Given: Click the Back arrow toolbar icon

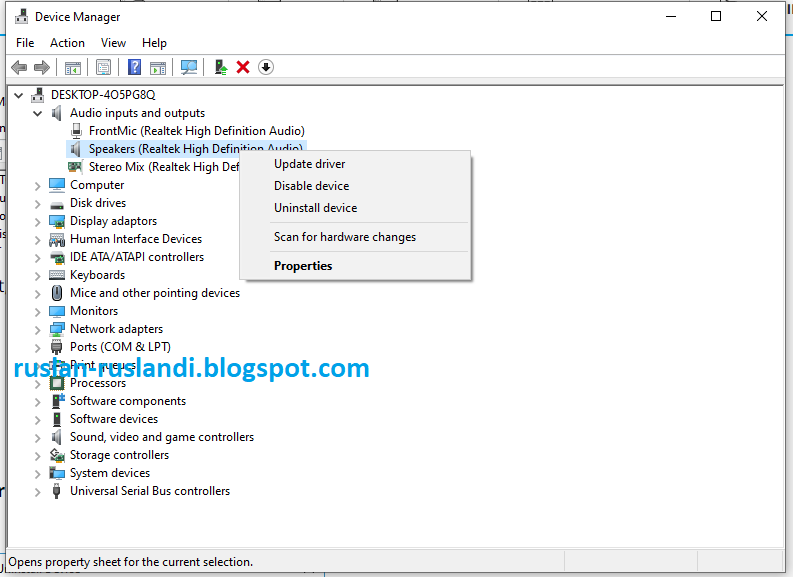Looking at the screenshot, I should pyautogui.click(x=19, y=67).
